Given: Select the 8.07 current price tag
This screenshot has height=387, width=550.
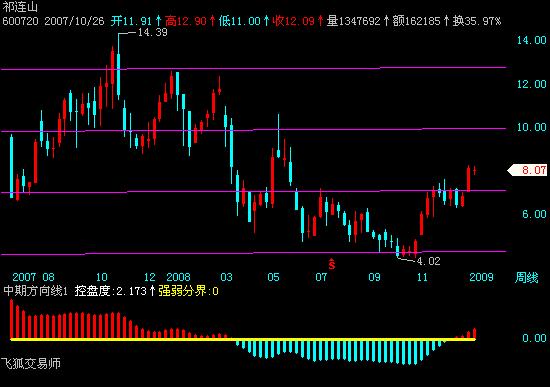Looking at the screenshot, I should (x=528, y=170).
